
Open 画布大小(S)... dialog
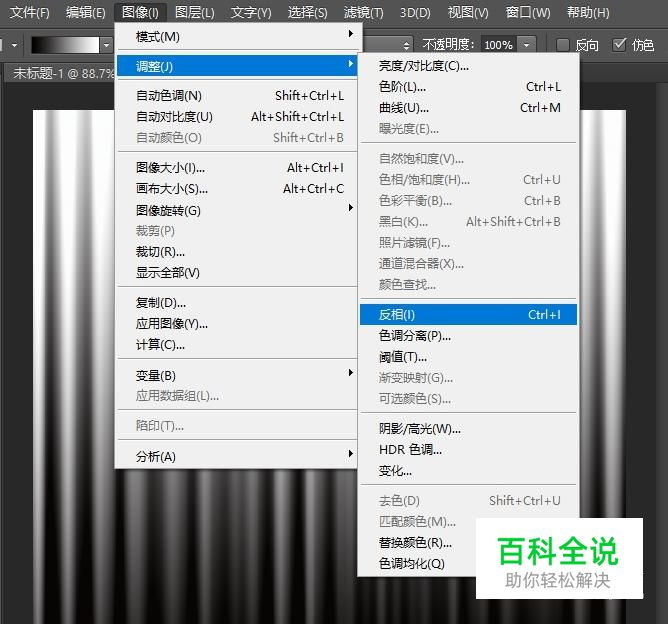tap(237, 189)
